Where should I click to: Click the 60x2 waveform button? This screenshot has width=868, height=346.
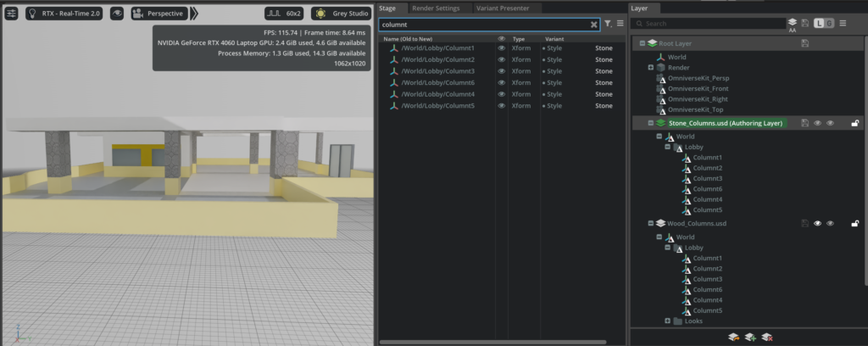coord(283,14)
